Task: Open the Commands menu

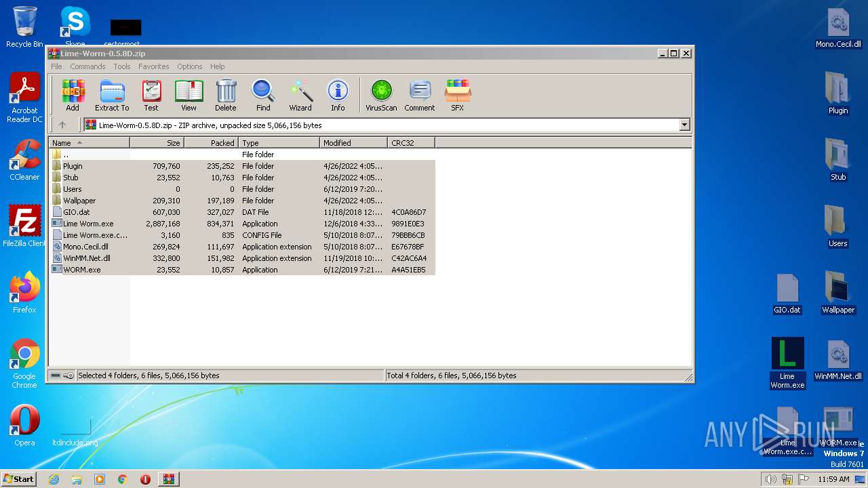Action: point(87,66)
